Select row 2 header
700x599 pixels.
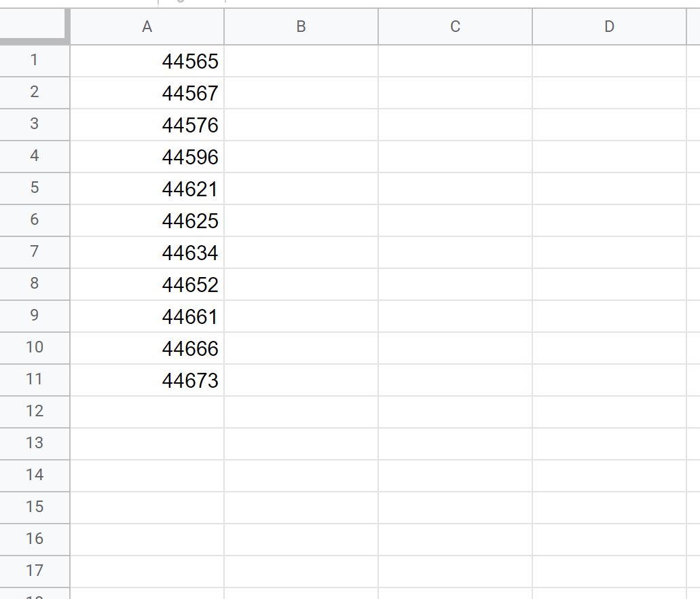tap(35, 92)
